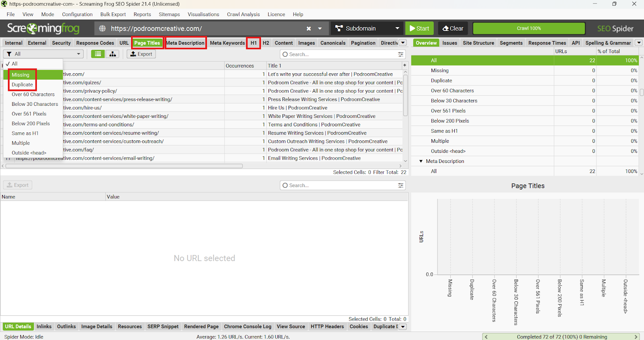Click the Screaming Frog logo
Screen dimensions: 644x340
[43, 29]
